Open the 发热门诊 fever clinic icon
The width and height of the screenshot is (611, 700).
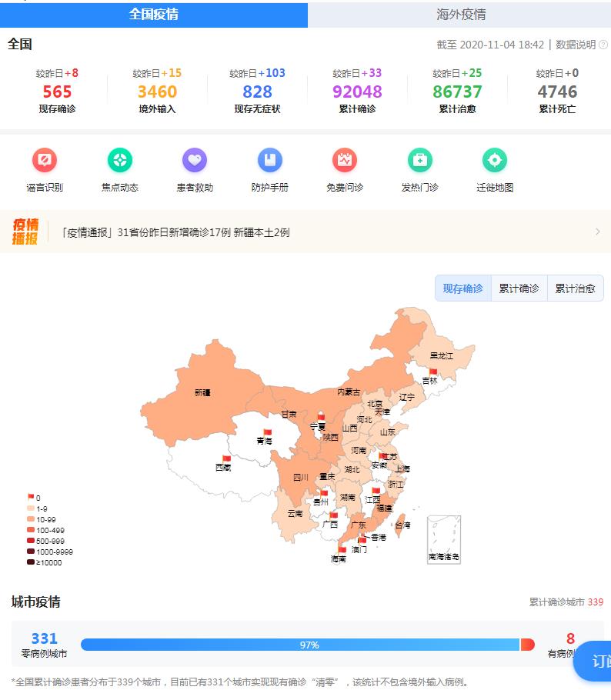coord(419,161)
